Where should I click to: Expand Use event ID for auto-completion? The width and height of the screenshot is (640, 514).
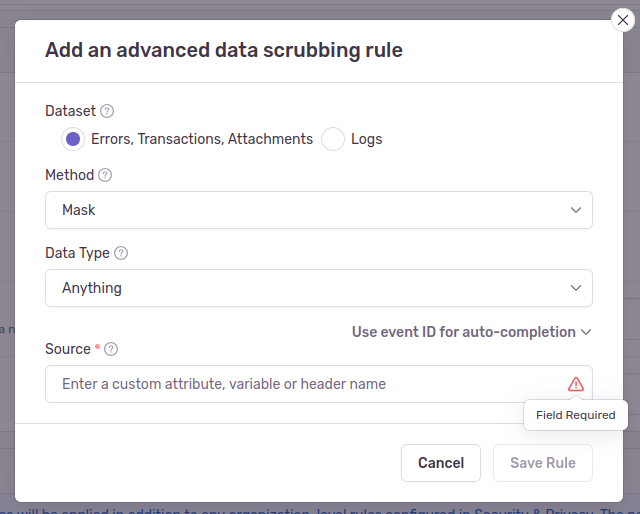point(471,332)
